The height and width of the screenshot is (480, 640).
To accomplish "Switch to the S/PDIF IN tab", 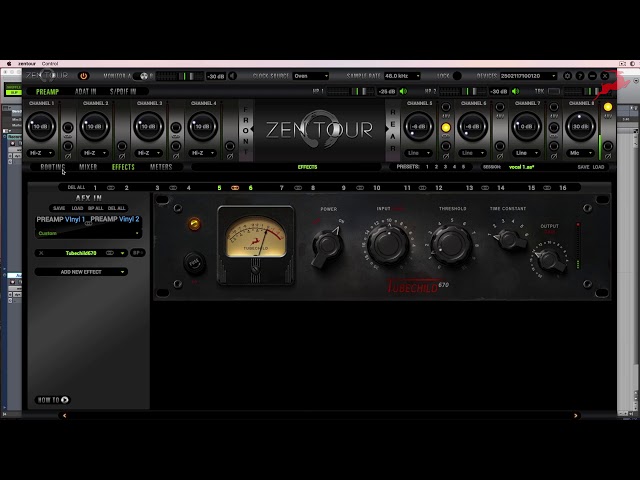I will click(x=123, y=91).
